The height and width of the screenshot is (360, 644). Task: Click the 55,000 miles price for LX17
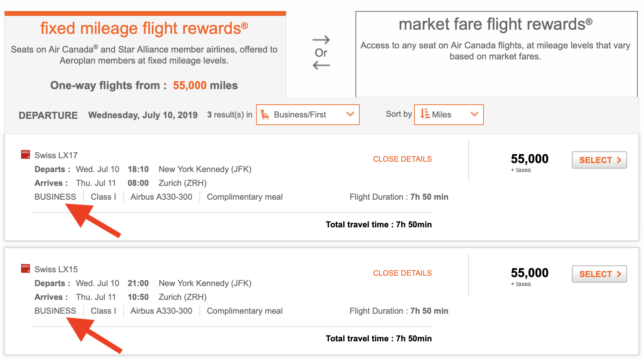coord(529,159)
